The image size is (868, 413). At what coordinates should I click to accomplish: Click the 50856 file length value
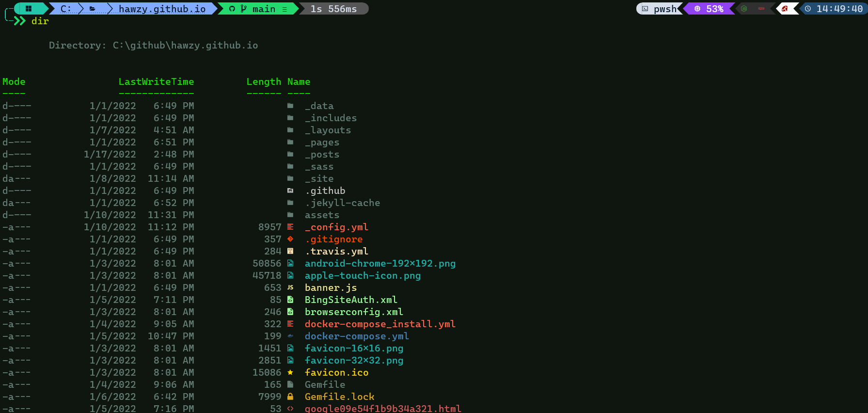pyautogui.click(x=267, y=263)
